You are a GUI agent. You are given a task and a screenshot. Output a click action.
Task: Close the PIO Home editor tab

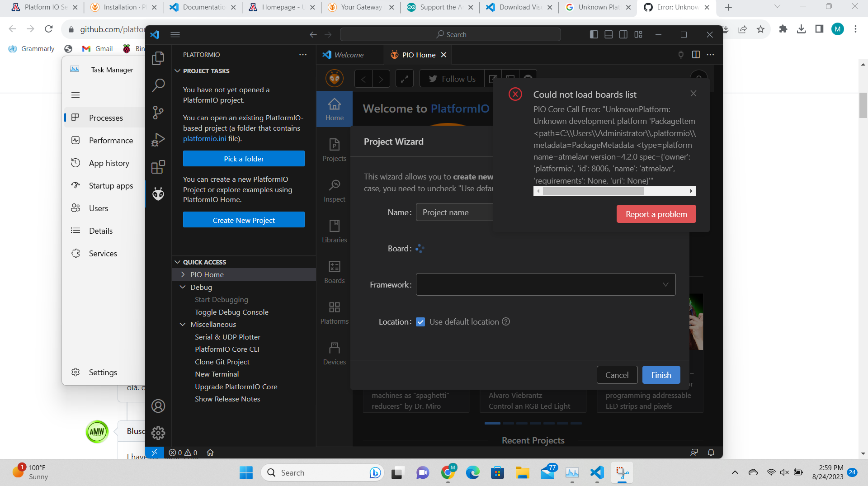tap(444, 55)
